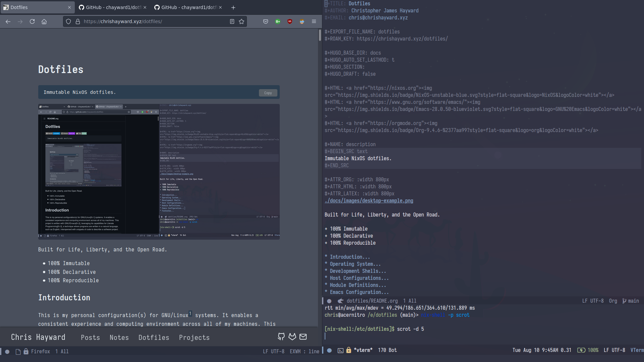Click the Firefox bookmark star icon
Image resolution: width=644 pixels, height=362 pixels.
[241, 21]
